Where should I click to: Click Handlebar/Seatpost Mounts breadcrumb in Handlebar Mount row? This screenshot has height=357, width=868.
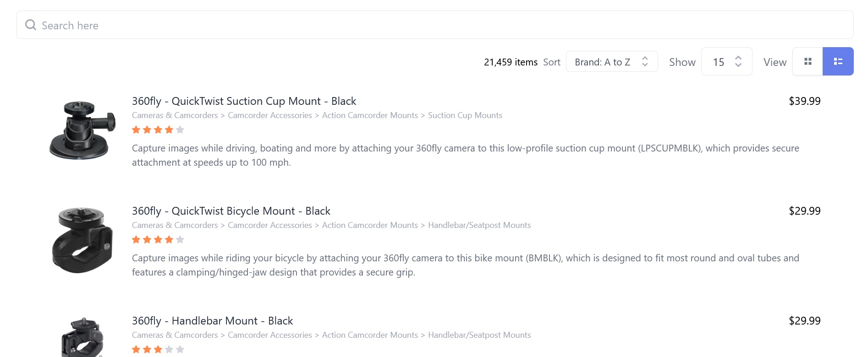point(479,335)
